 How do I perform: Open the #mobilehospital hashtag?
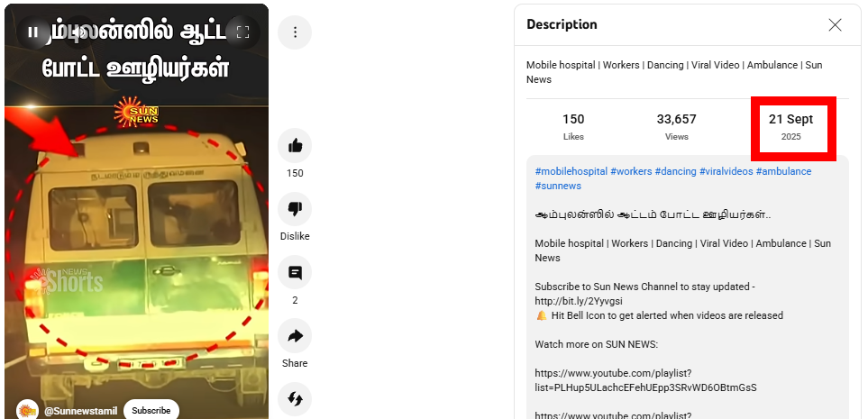[571, 171]
